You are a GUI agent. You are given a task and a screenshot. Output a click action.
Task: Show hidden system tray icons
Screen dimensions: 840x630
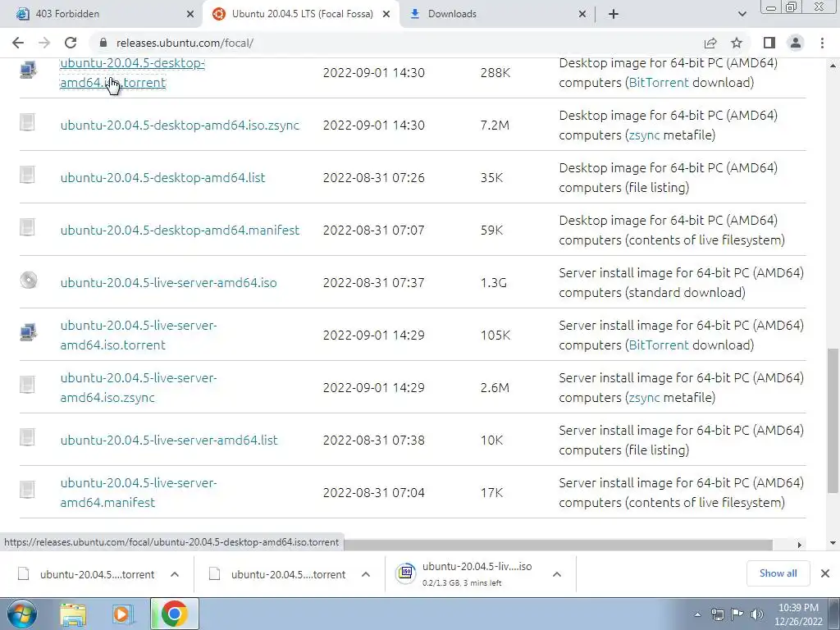pyautogui.click(x=697, y=614)
